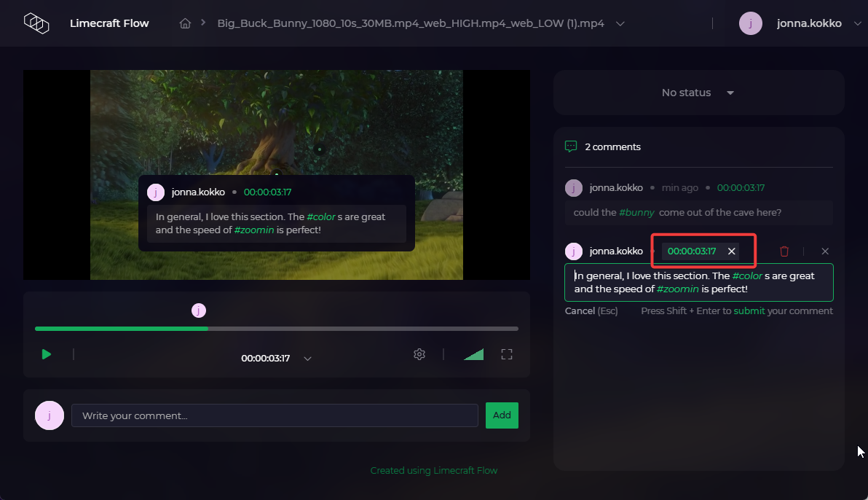Remove the 00:00:03:17 timecode from edited comment

pyautogui.click(x=731, y=251)
